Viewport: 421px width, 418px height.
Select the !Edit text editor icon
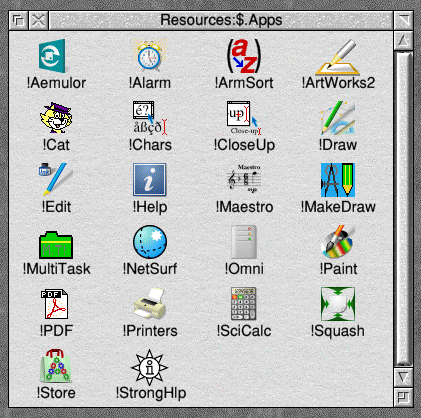point(56,179)
